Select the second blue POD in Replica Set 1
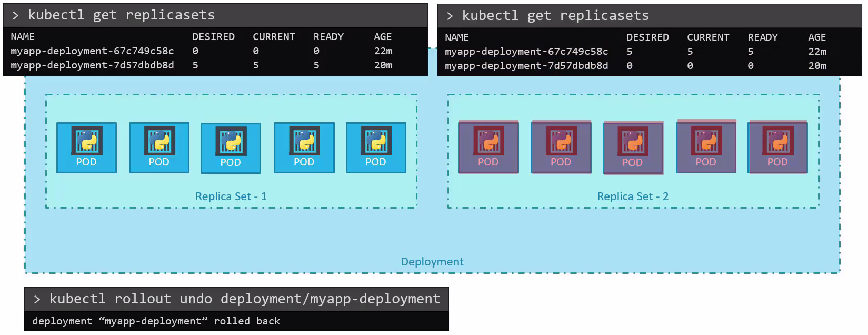This screenshot has width=868, height=335. point(159,147)
